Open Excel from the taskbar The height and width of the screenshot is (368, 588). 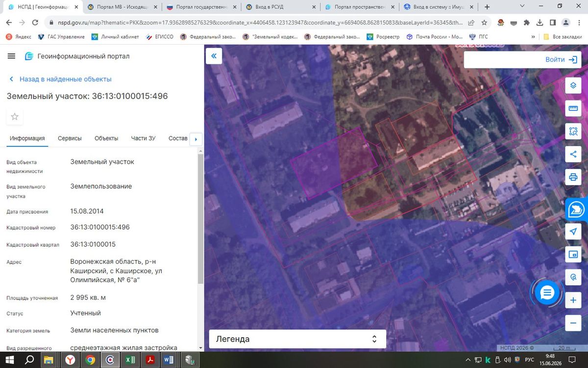pyautogui.click(x=130, y=360)
